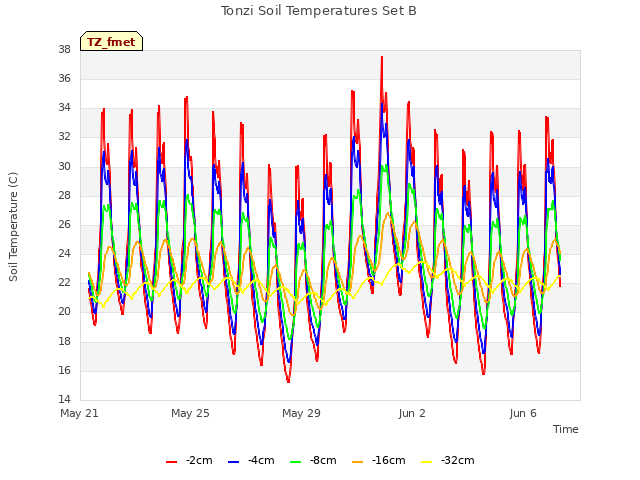Click the 38 y-axis tick label
This screenshot has height=480, width=640.
(x=64, y=50)
